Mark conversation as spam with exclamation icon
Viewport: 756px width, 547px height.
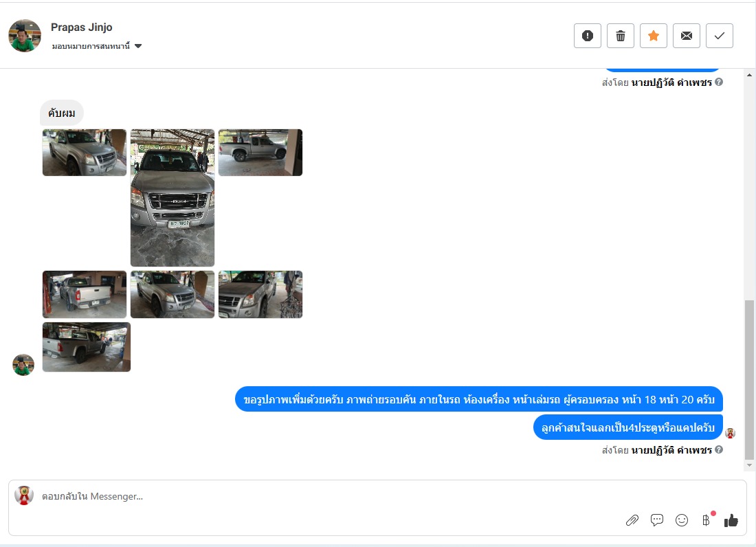[x=587, y=36]
